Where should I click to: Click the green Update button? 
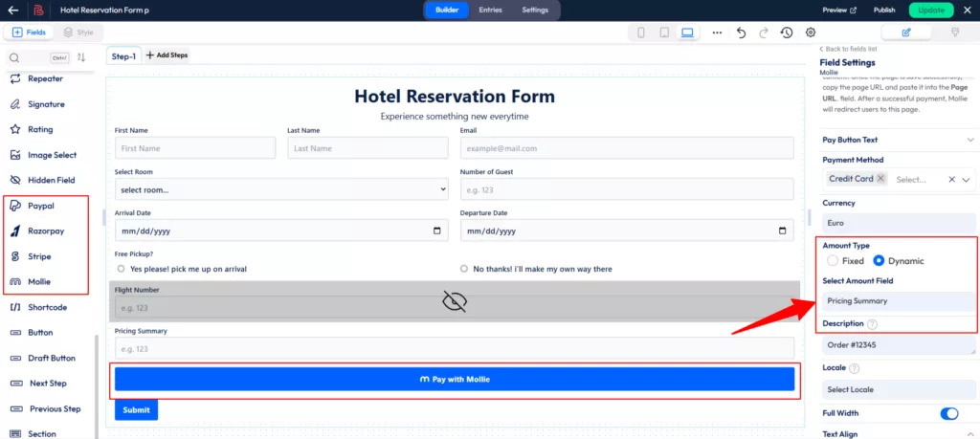pos(930,10)
